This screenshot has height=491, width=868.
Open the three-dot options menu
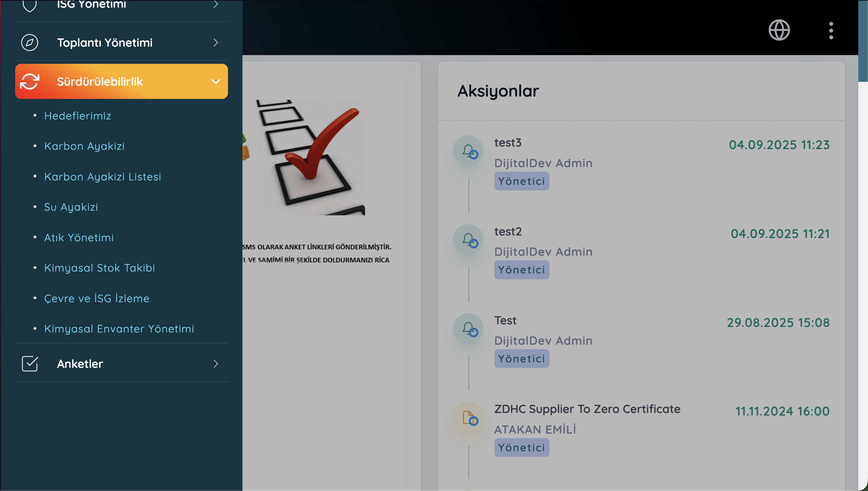click(x=831, y=31)
